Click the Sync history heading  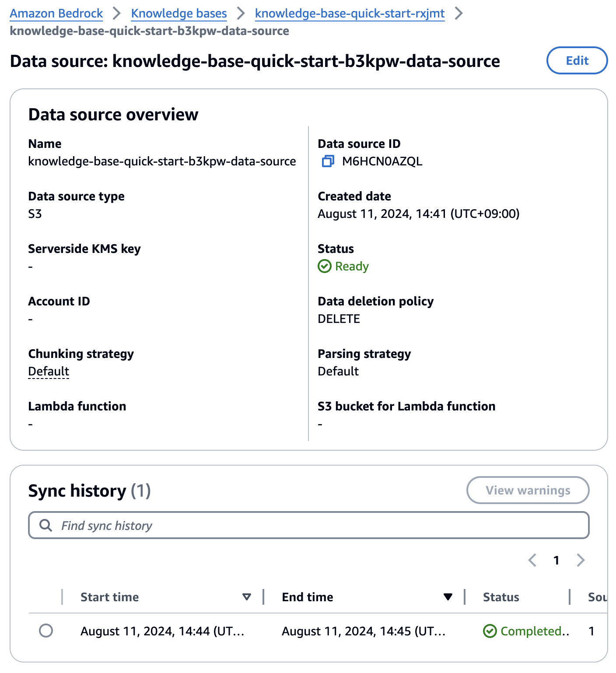click(x=89, y=491)
